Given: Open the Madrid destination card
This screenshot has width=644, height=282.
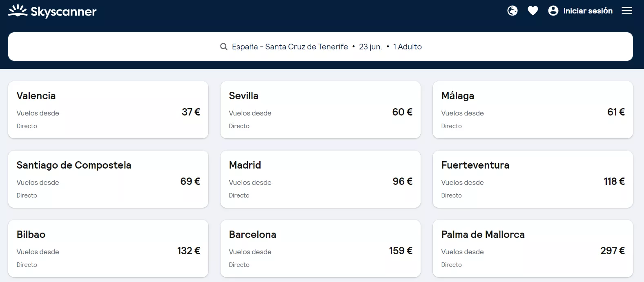Looking at the screenshot, I should click(x=320, y=179).
